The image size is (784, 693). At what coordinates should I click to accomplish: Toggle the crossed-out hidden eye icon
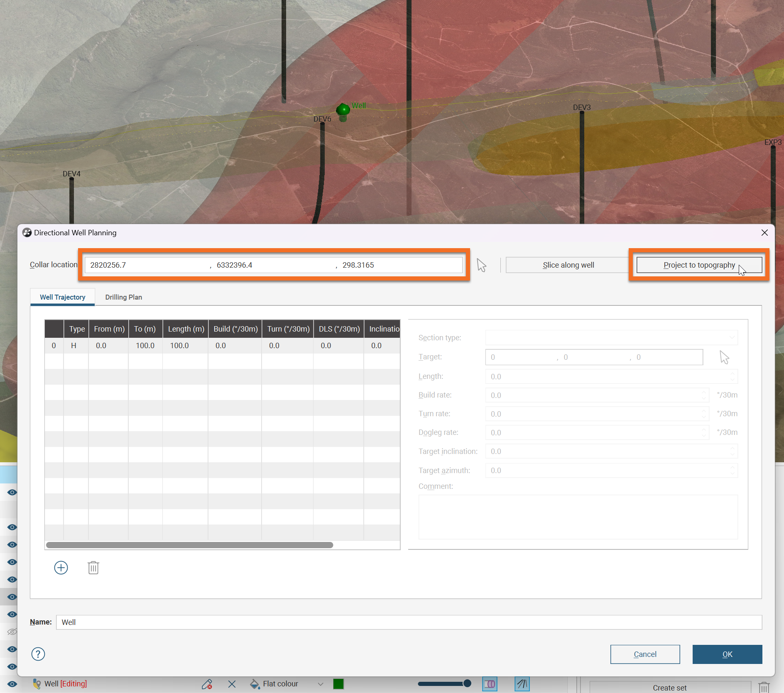tap(12, 632)
